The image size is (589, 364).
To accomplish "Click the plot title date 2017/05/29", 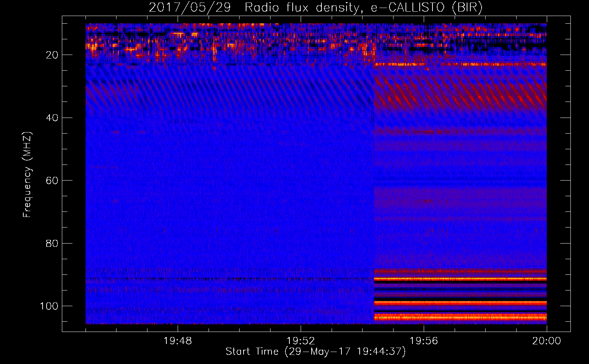I will coord(190,8).
